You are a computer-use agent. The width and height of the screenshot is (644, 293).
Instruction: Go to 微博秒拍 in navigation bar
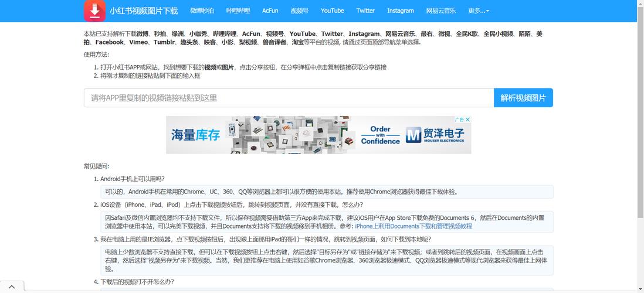202,11
